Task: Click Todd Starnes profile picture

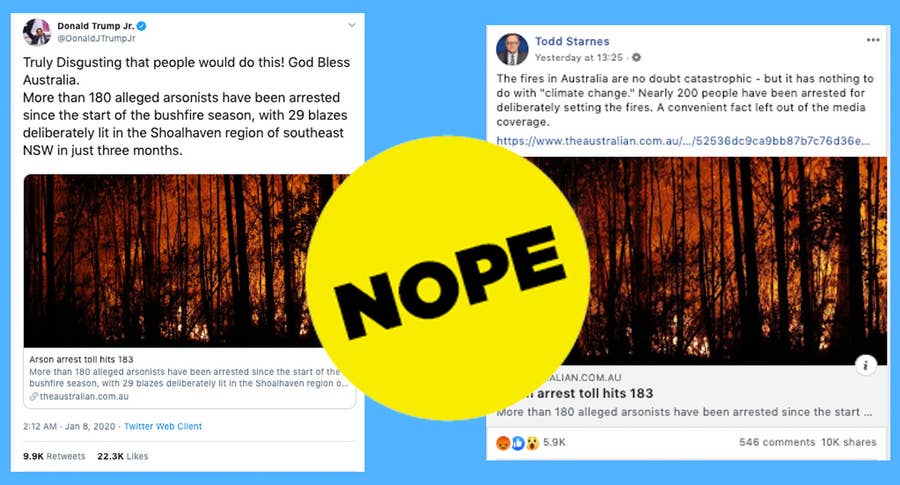Action: [512, 49]
